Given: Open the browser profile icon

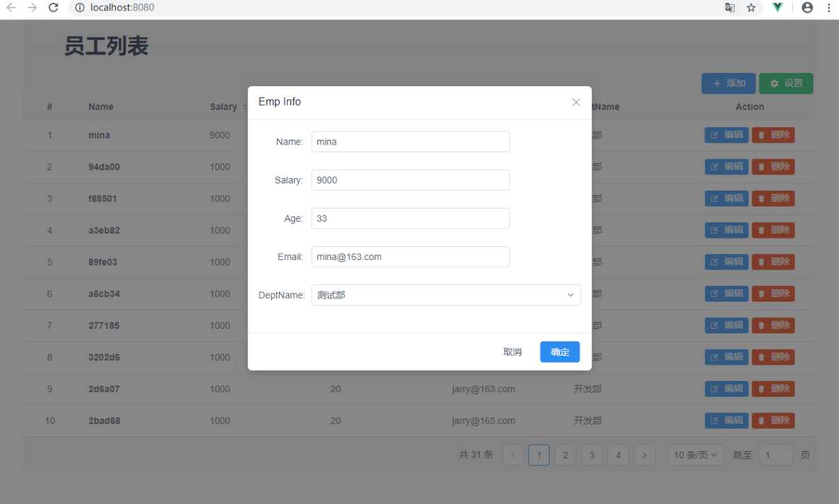Looking at the screenshot, I should [807, 8].
